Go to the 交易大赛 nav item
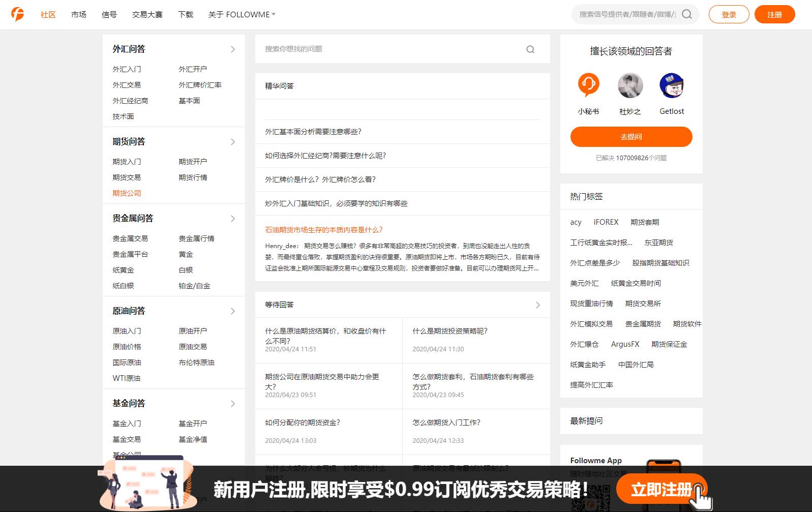Image resolution: width=812 pixels, height=512 pixels. (147, 15)
